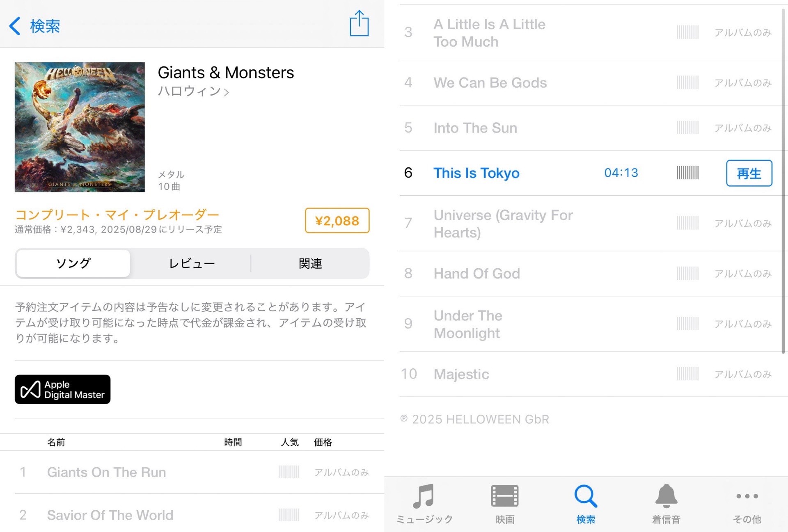Image resolution: width=788 pixels, height=532 pixels.
Task: Switch to the 関連 segment
Action: (310, 263)
